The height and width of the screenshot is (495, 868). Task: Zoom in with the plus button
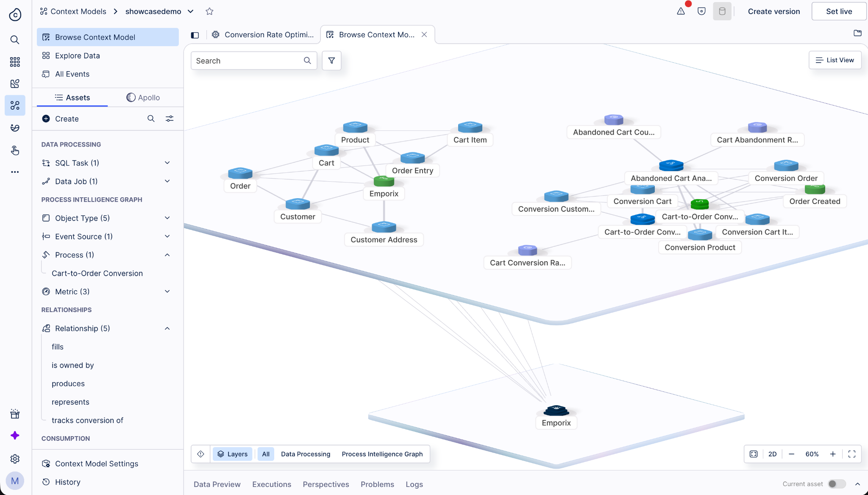tap(832, 454)
